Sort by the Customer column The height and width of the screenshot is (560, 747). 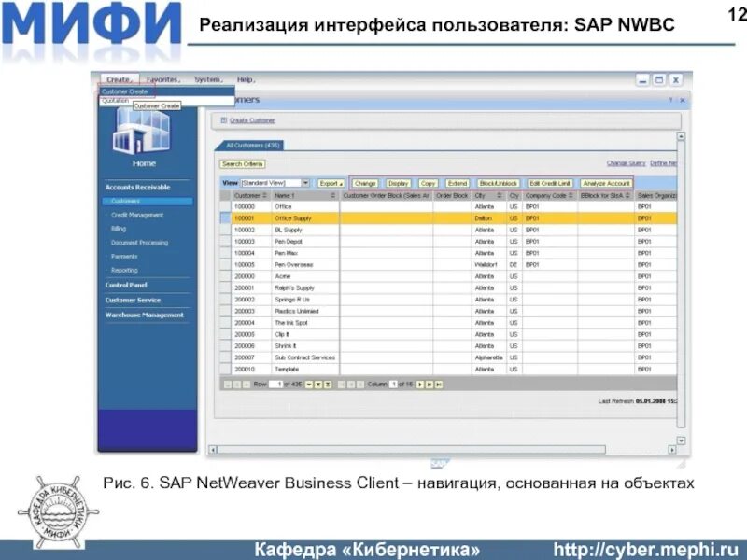pos(265,196)
